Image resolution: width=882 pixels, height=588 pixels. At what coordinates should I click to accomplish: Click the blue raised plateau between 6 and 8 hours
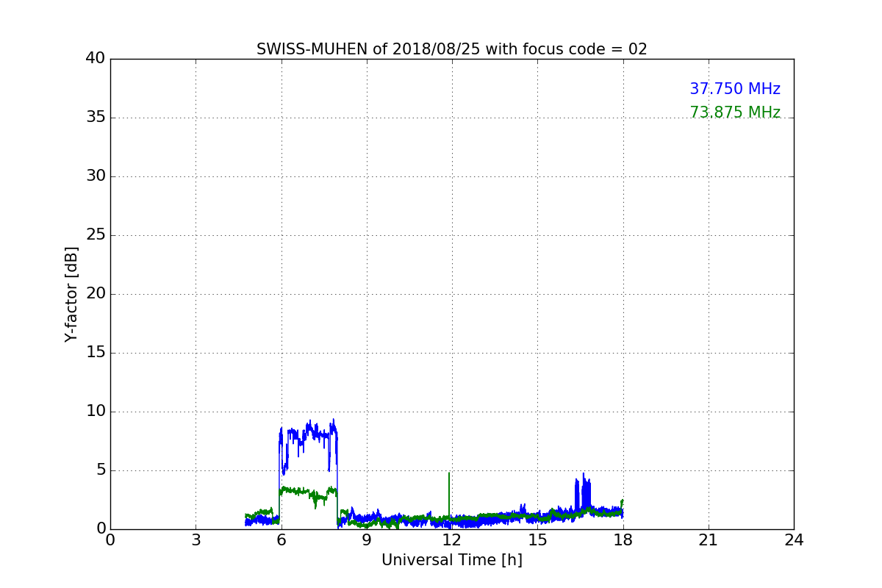point(309,435)
